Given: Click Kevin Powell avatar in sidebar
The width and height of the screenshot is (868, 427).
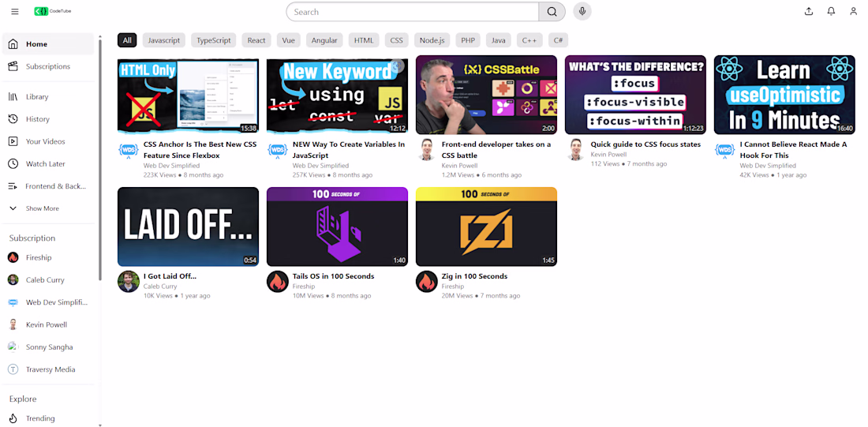Looking at the screenshot, I should 13,325.
